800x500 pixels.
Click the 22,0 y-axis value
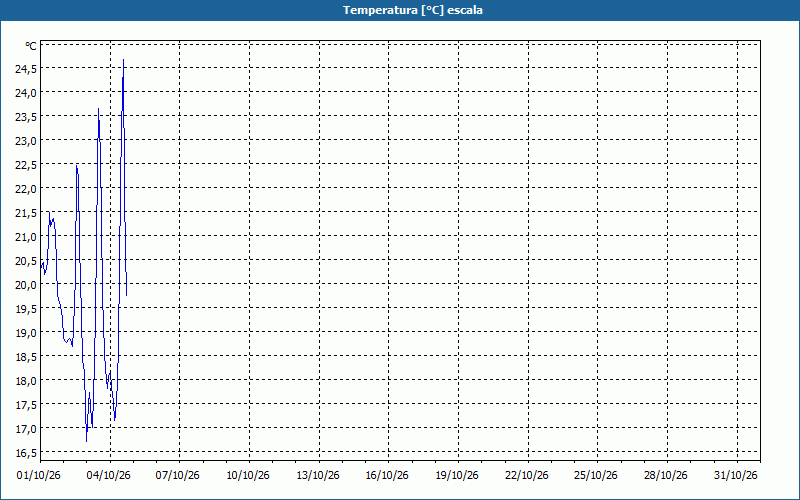pos(26,189)
